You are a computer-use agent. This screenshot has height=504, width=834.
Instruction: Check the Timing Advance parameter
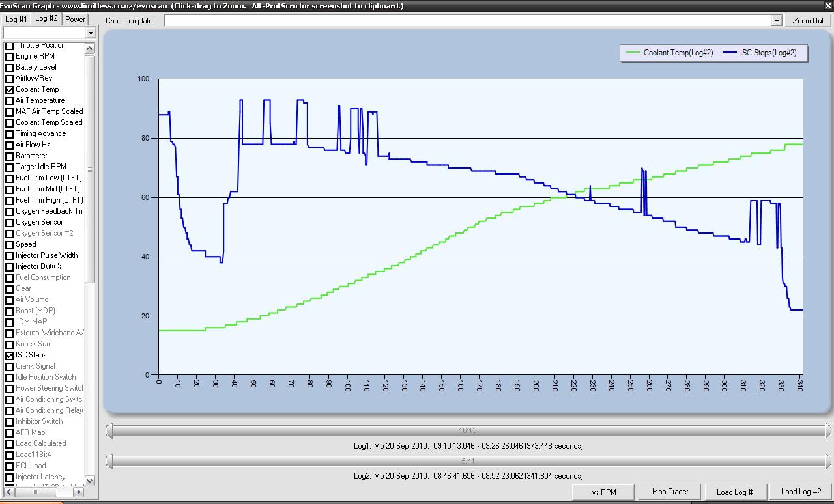(10, 134)
